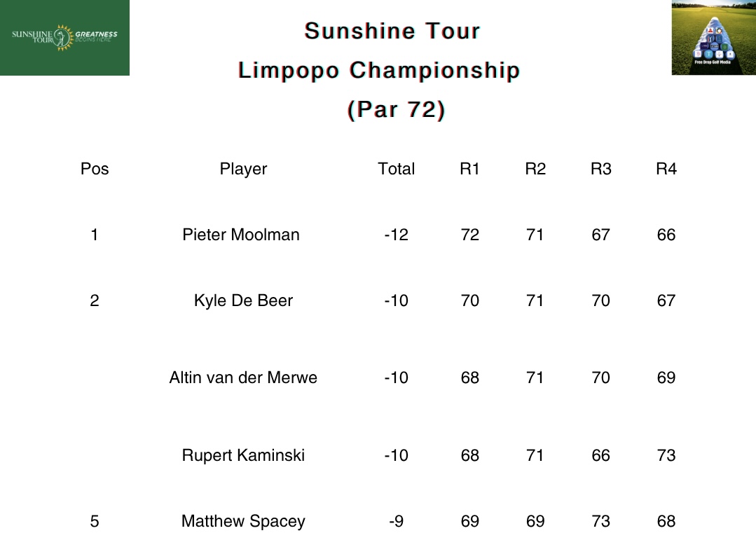Image resolution: width=756 pixels, height=533 pixels.
Task: Click Rupert Kaminski's R4 score of 73
Action: pyautogui.click(x=666, y=455)
